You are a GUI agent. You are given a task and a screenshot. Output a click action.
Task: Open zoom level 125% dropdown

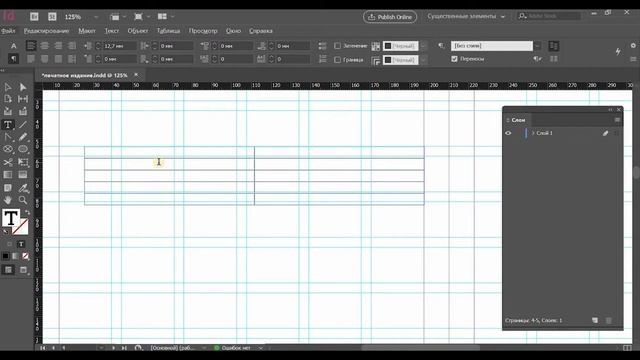[96, 17]
